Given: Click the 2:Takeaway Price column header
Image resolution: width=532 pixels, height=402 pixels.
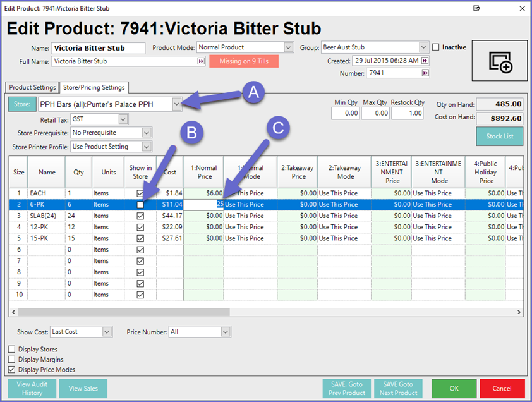Looking at the screenshot, I should tap(298, 172).
